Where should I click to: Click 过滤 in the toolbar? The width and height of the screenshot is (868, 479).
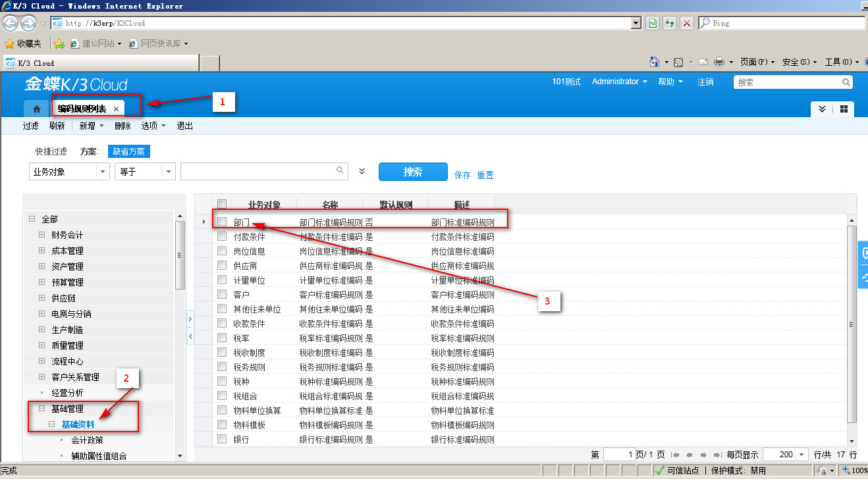(31, 126)
